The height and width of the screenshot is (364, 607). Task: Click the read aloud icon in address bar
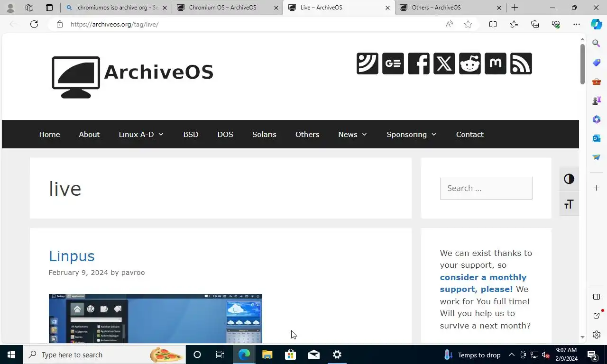click(449, 24)
